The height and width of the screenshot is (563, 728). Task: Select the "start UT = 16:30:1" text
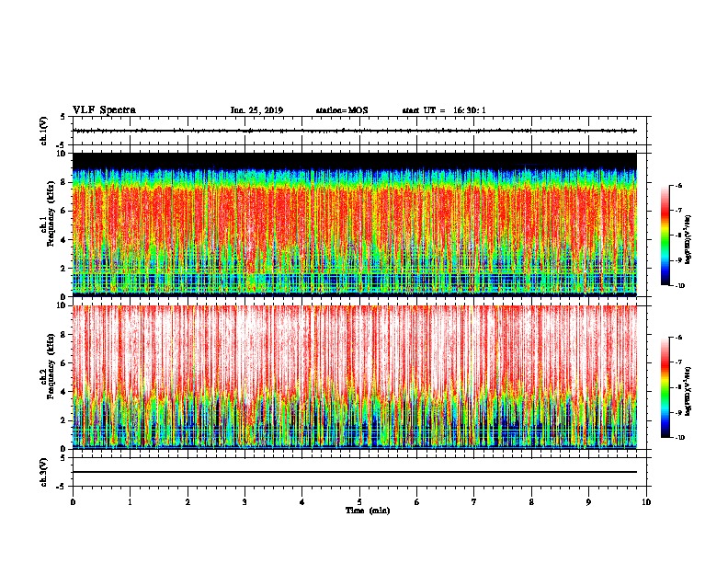coord(444,110)
